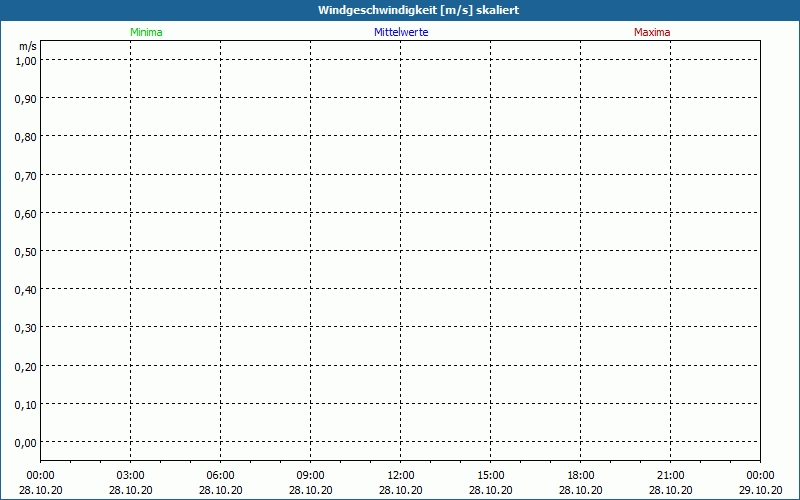Select the 0,00 y-axis baseline label
This screenshot has height=500, width=800.
point(26,442)
